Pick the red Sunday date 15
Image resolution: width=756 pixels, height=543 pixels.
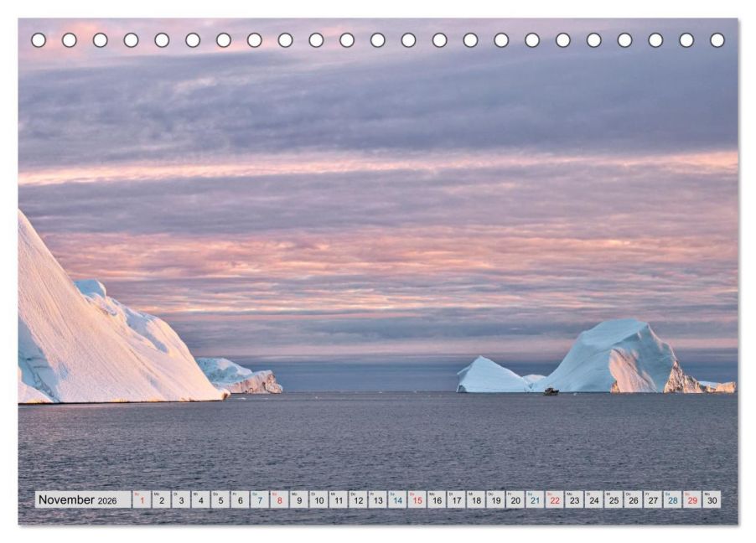coord(417,499)
